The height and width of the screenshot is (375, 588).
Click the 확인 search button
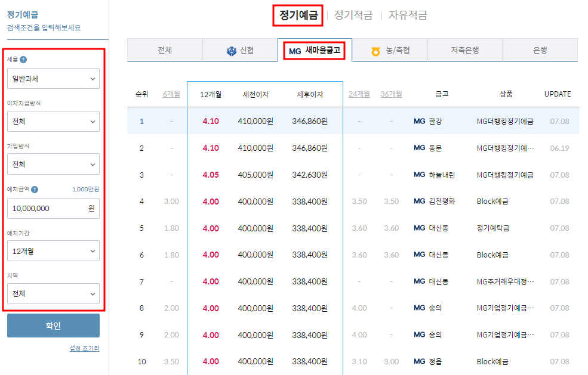click(x=53, y=326)
